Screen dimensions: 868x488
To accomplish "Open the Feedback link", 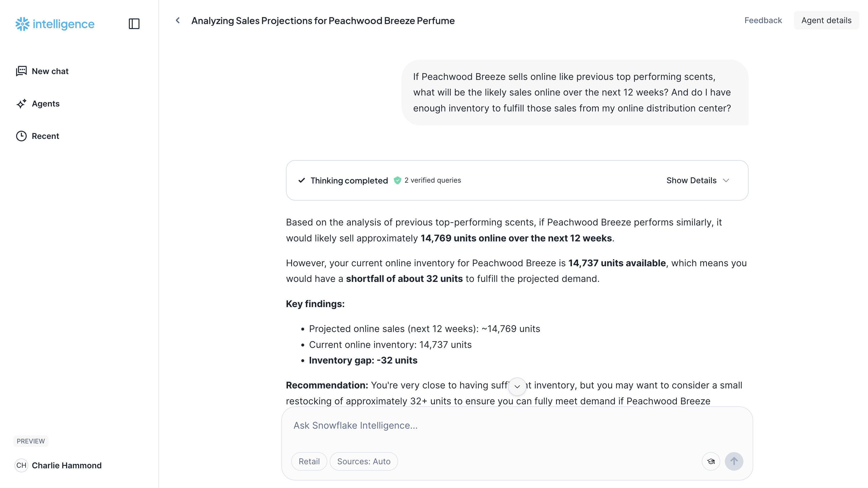I will click(763, 21).
